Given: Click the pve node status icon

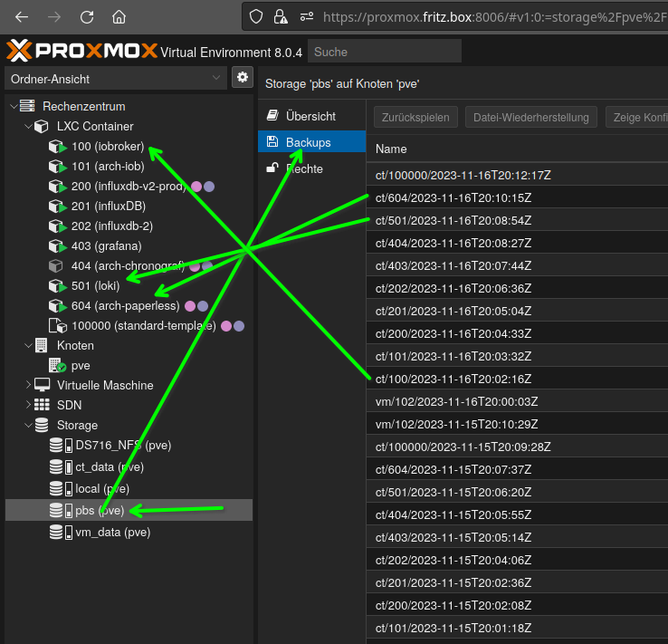Looking at the screenshot, I should (x=57, y=366).
